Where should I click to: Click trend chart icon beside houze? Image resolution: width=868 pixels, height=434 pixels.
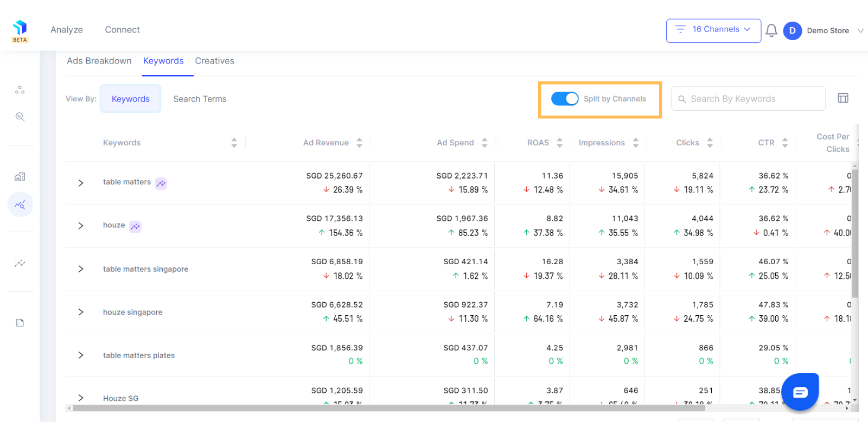click(135, 227)
